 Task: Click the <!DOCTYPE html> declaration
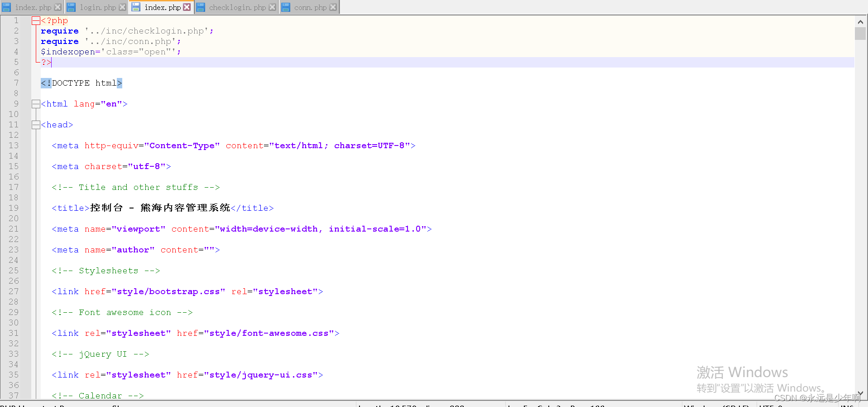pyautogui.click(x=82, y=83)
